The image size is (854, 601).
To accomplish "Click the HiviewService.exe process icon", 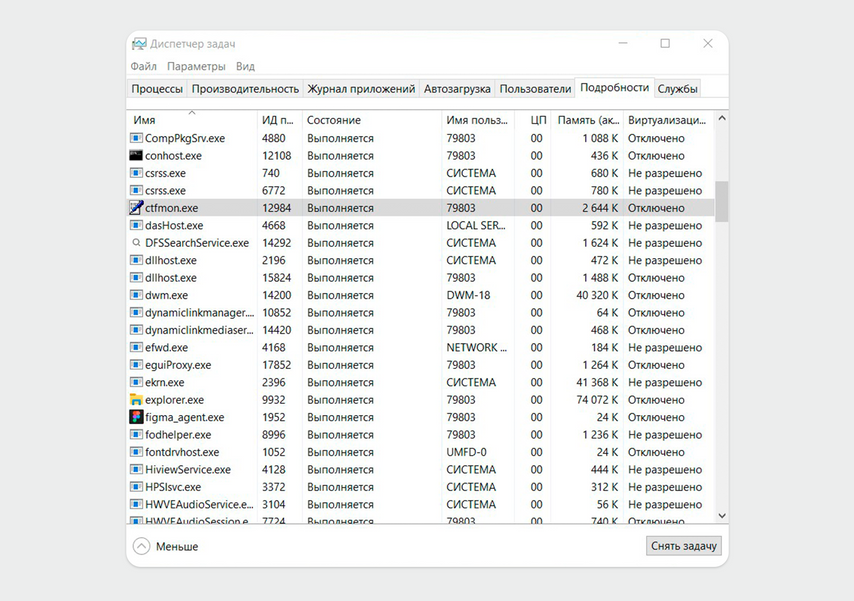I will point(136,469).
